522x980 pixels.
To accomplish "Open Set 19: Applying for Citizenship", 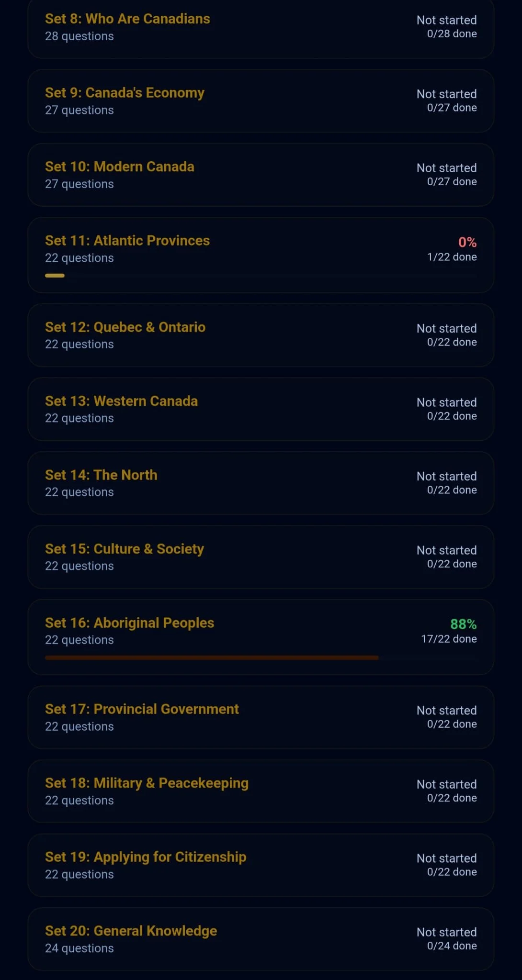I will [261, 865].
